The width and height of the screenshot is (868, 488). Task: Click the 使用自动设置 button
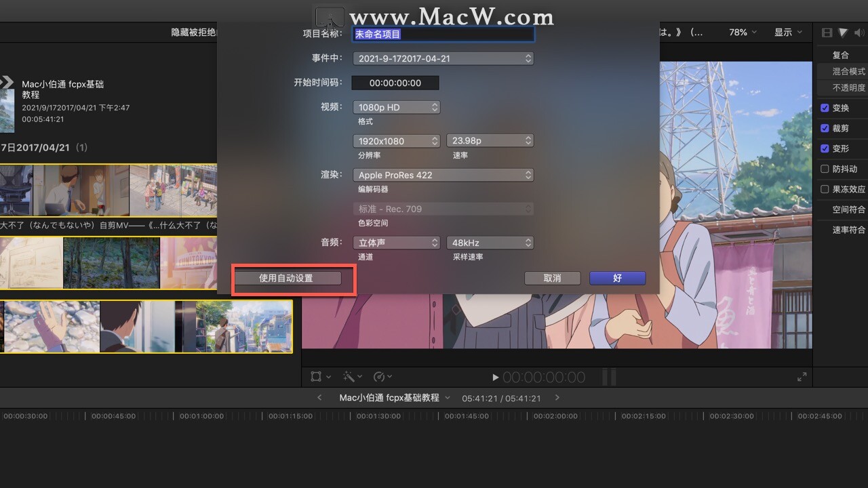pyautogui.click(x=286, y=278)
